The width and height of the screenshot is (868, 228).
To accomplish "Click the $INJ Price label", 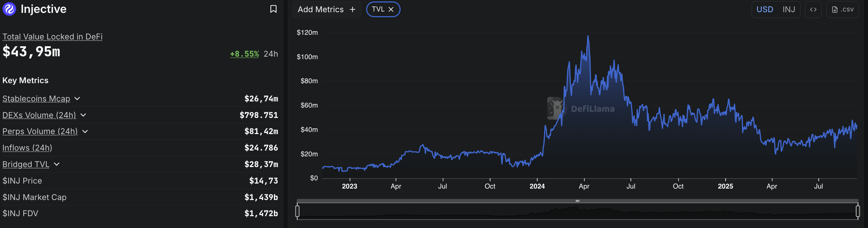I will pyautogui.click(x=22, y=181).
